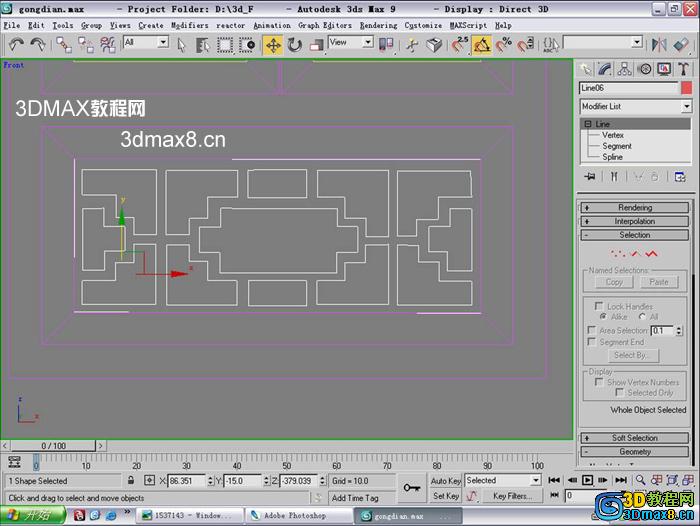The image size is (700, 526).
Task: Click the Align tool icon
Action: (x=681, y=45)
